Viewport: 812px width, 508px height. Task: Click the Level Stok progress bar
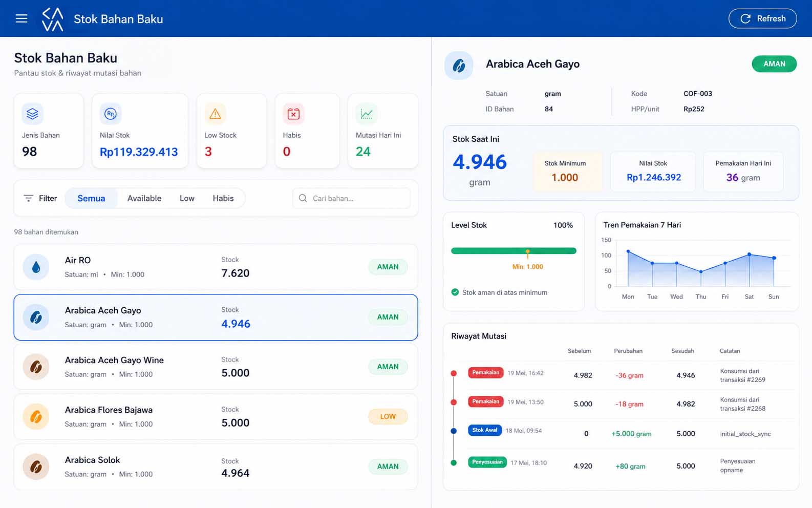514,251
